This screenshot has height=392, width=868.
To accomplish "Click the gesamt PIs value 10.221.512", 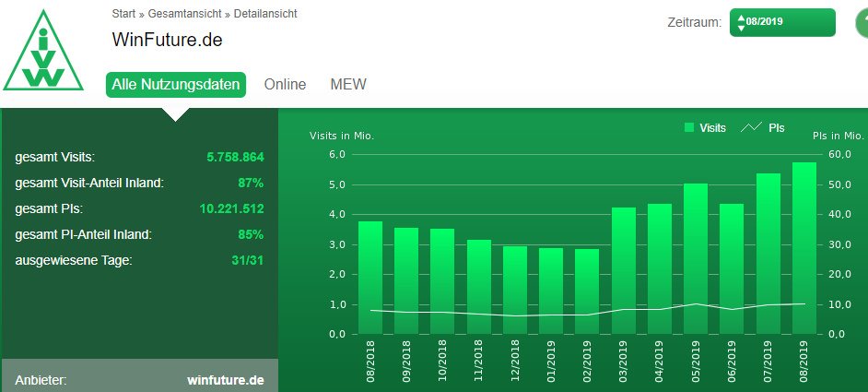I will (x=232, y=209).
